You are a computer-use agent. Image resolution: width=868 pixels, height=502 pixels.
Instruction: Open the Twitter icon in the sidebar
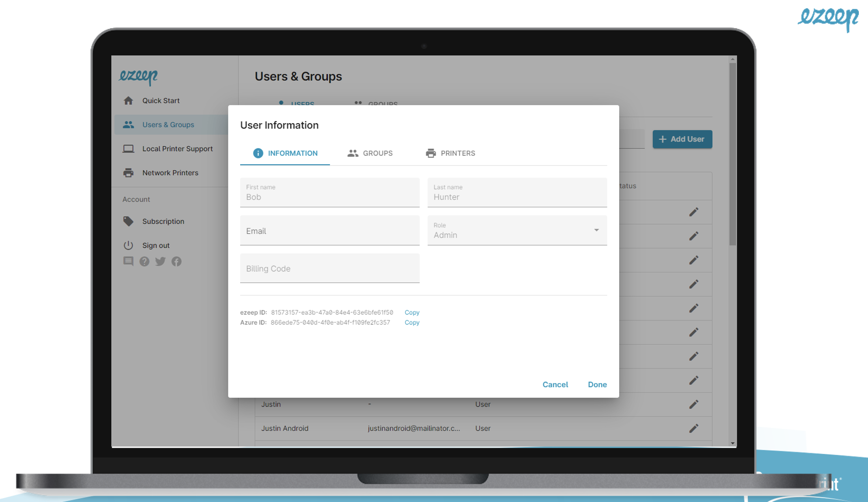160,261
